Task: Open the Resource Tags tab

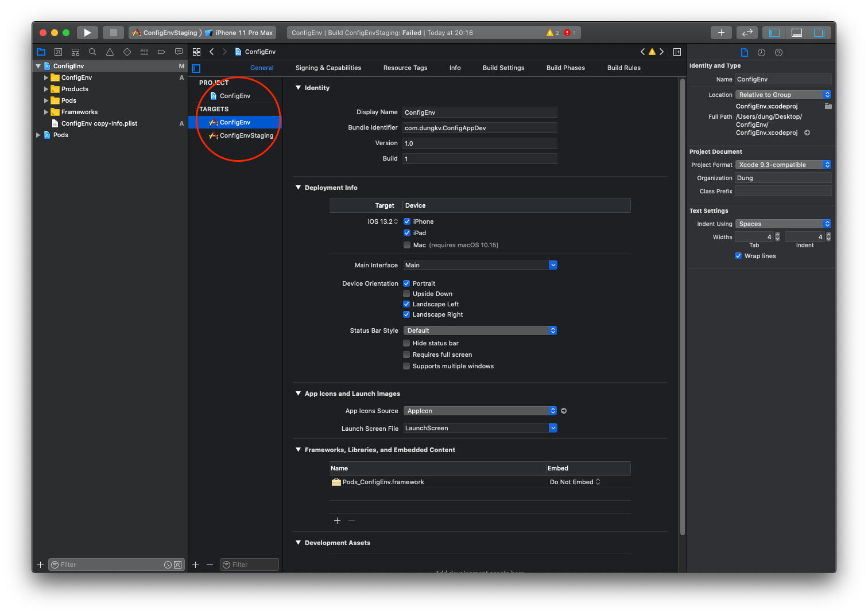Action: (405, 68)
